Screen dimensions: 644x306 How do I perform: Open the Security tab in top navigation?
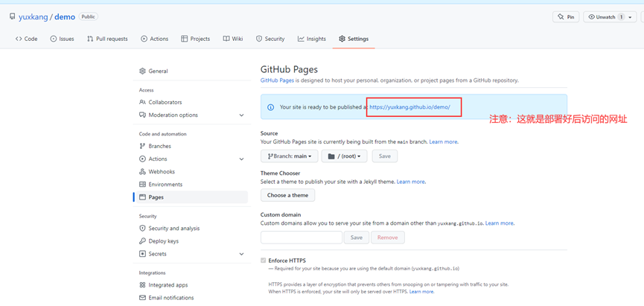[x=270, y=39]
